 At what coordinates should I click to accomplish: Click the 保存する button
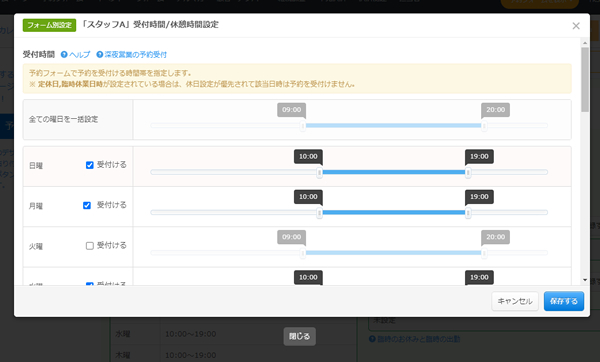(564, 301)
